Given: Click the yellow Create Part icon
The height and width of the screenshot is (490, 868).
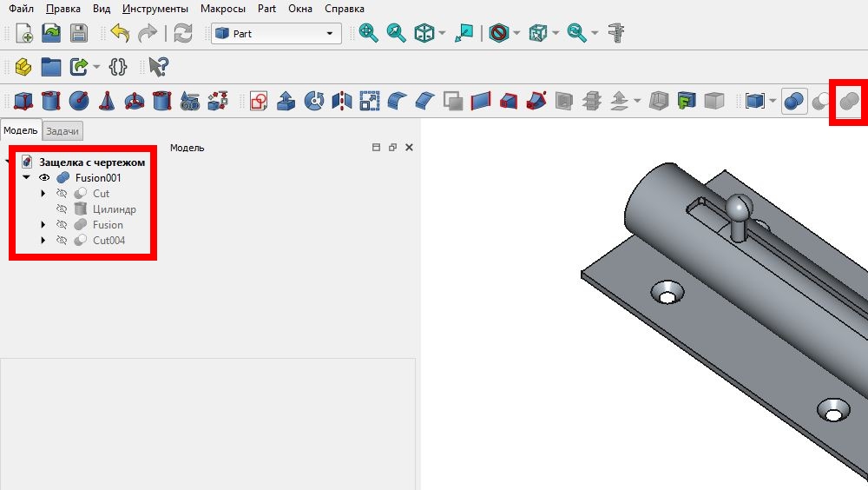Looking at the screenshot, I should (x=23, y=67).
